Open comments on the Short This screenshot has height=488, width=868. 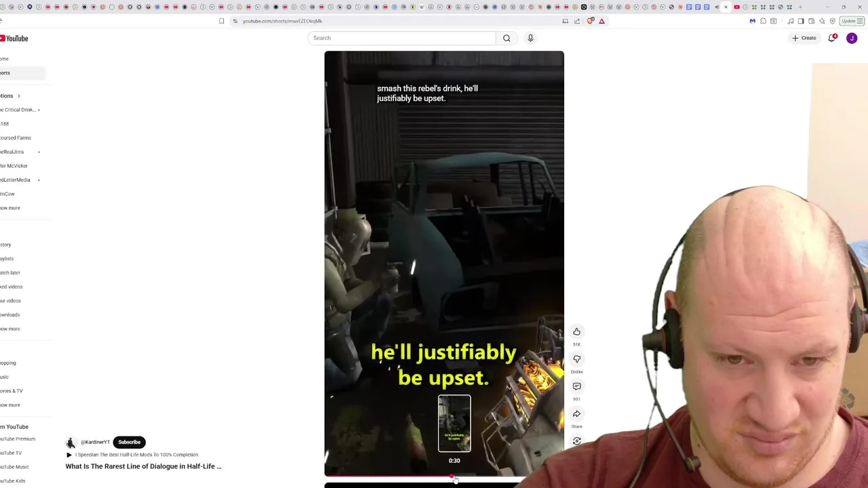576,386
